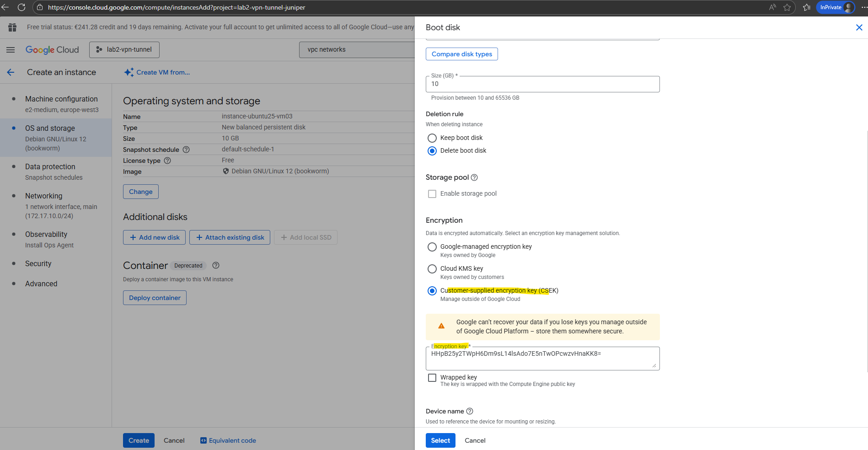Open Security section in sidebar
The width and height of the screenshot is (868, 450).
tap(38, 263)
